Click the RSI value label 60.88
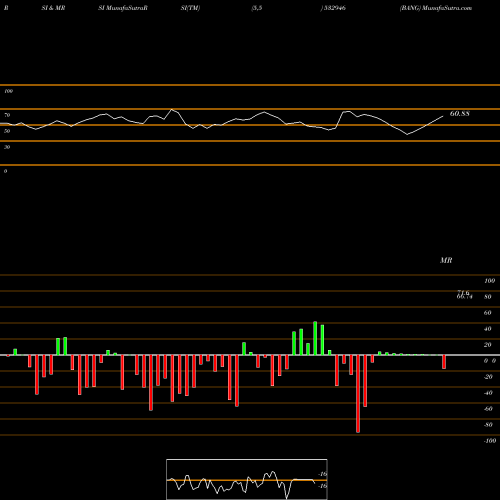 (460, 114)
